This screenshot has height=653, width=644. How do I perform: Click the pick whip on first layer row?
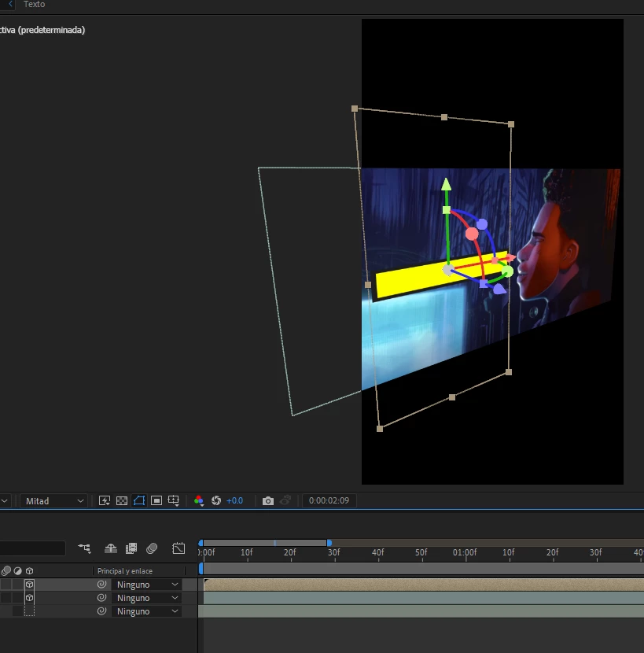point(101,585)
